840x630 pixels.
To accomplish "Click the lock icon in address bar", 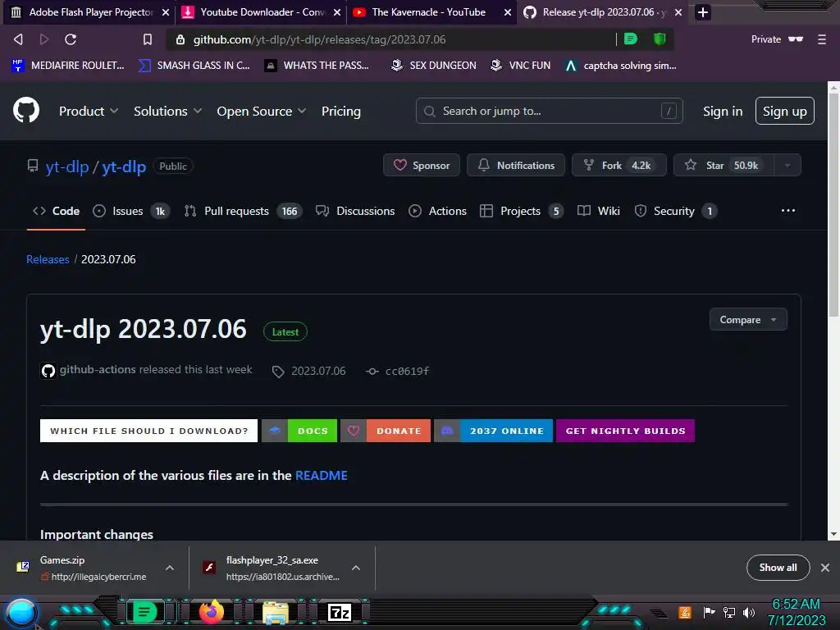I will 180,39.
